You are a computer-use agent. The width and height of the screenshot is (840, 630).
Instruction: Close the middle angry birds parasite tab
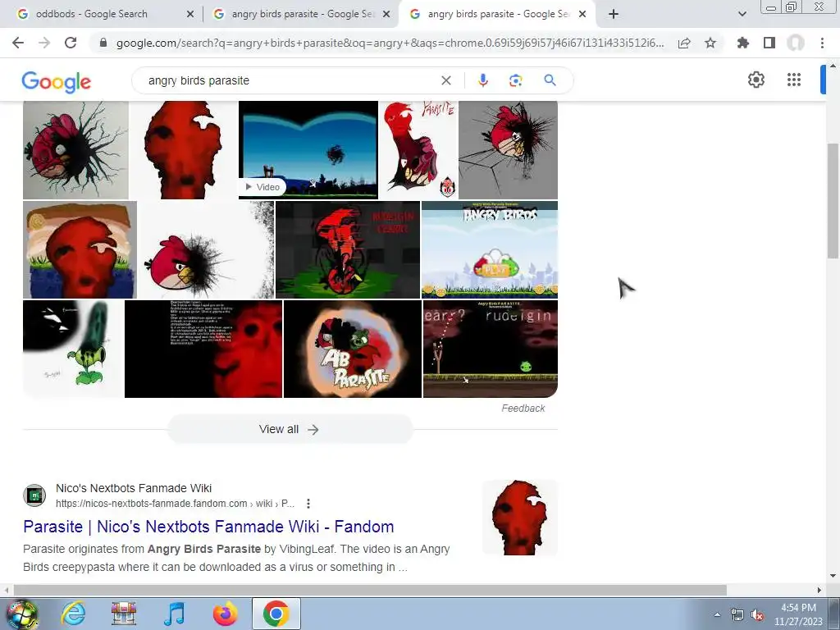tap(386, 14)
